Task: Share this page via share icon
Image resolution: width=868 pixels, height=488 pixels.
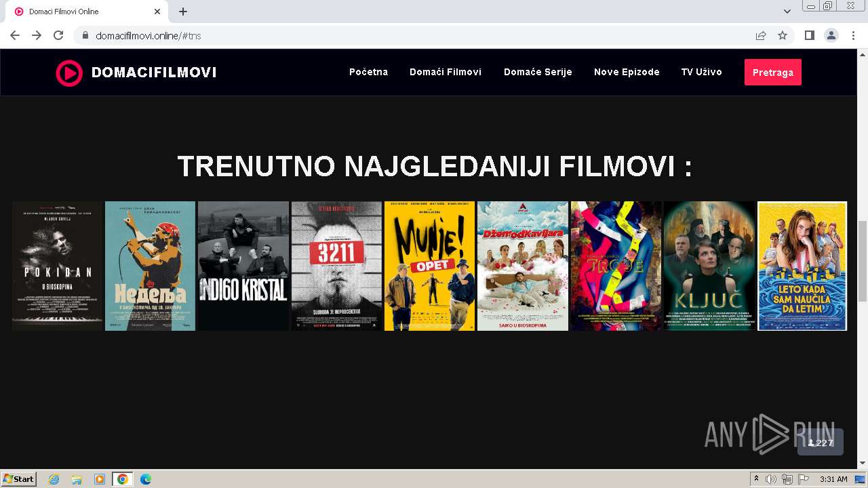Action: pos(761,35)
